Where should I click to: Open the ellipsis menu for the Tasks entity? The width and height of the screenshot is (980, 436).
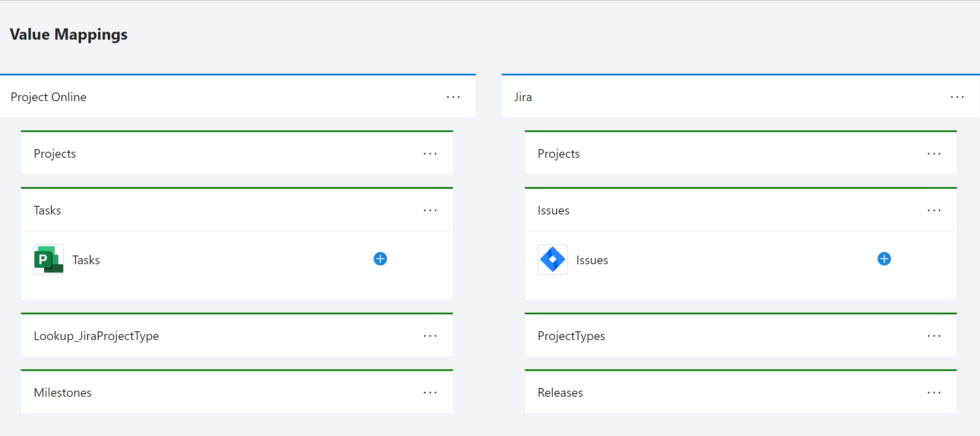[430, 210]
